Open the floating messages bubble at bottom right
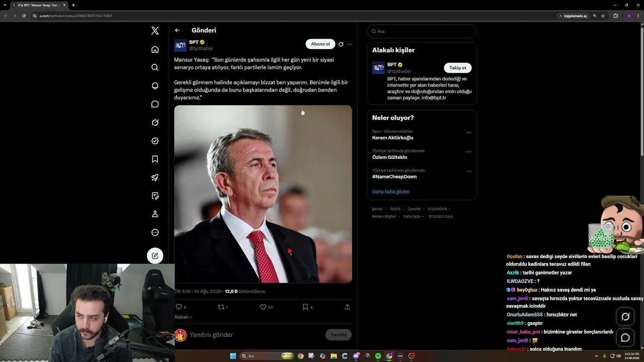Viewport: 644px width, 362px height. tap(625, 338)
